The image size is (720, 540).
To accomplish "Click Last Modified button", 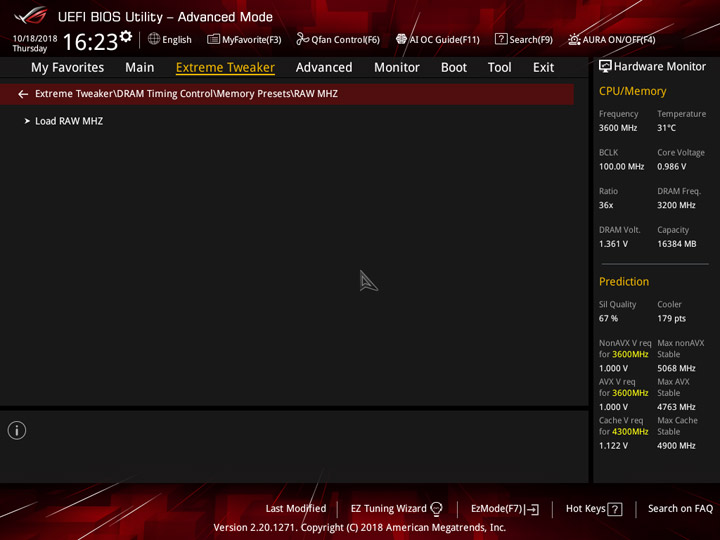I will pyautogui.click(x=296, y=508).
